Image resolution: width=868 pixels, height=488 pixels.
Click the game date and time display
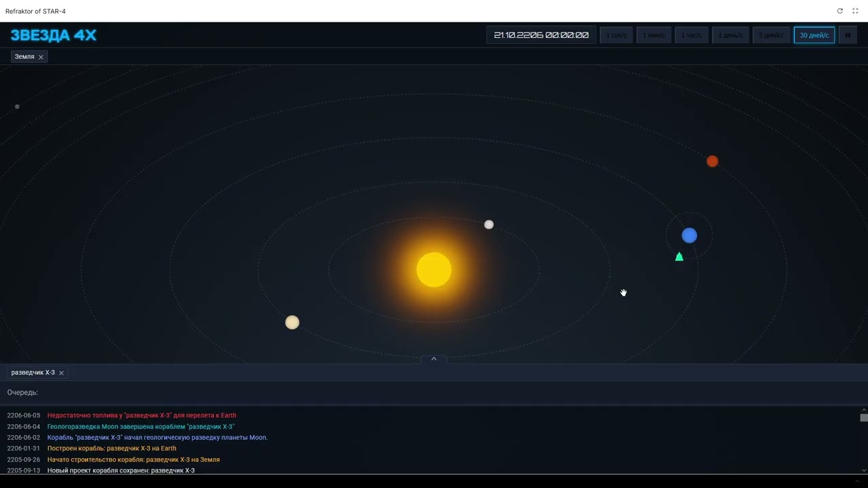[x=541, y=35]
